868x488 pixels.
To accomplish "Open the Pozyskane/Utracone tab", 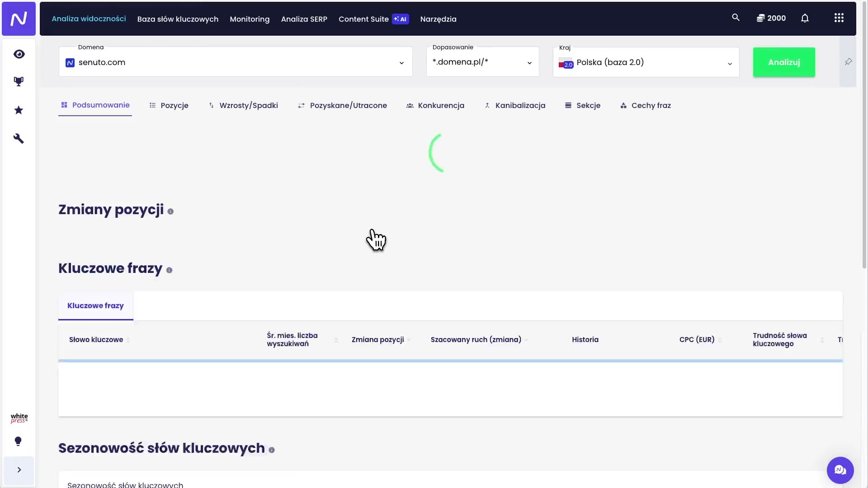I will pos(343,105).
